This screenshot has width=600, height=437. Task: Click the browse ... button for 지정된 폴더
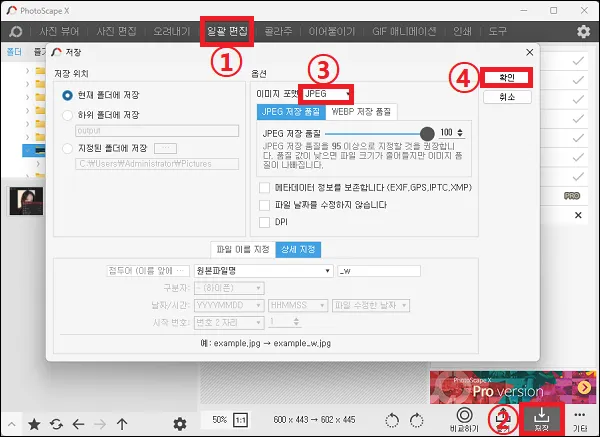165,148
